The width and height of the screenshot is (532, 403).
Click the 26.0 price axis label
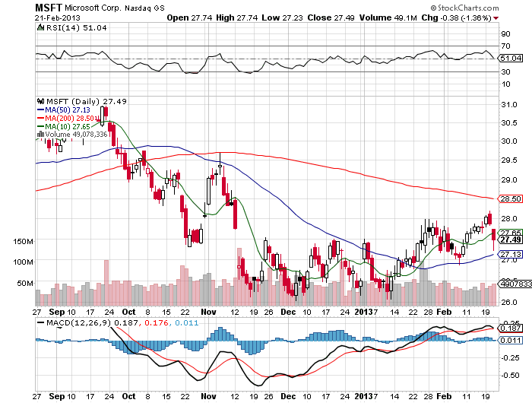[509, 302]
